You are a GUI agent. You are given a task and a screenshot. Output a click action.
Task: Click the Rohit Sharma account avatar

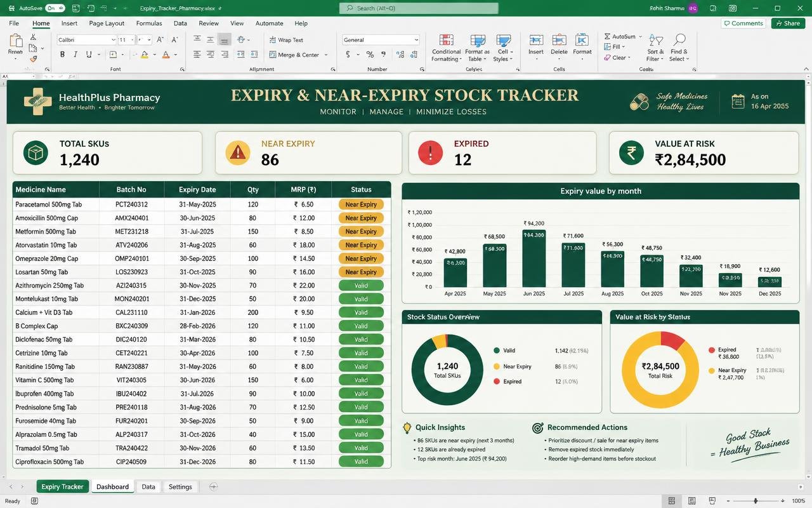pyautogui.click(x=692, y=8)
